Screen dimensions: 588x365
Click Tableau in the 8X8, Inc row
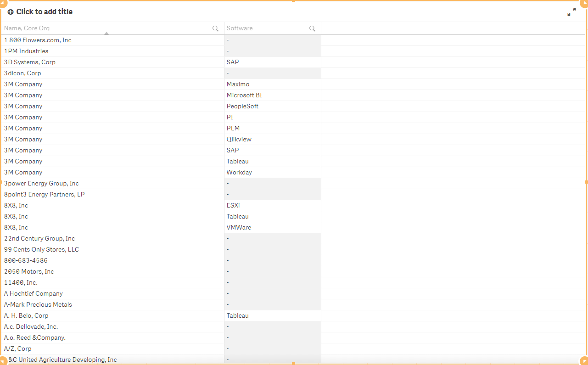tap(273, 216)
